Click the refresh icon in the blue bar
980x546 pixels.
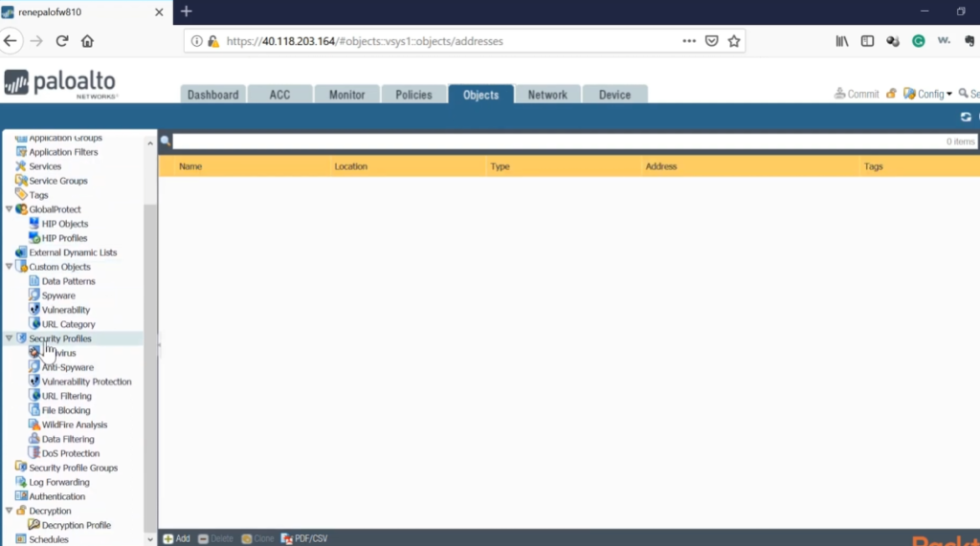(x=966, y=117)
